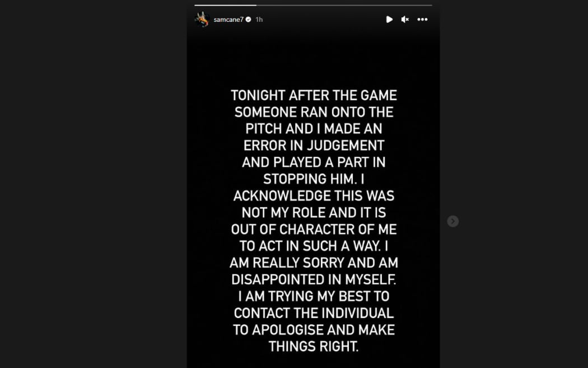The image size is (588, 368).
Task: Click the play button on the story
Action: coord(389,20)
